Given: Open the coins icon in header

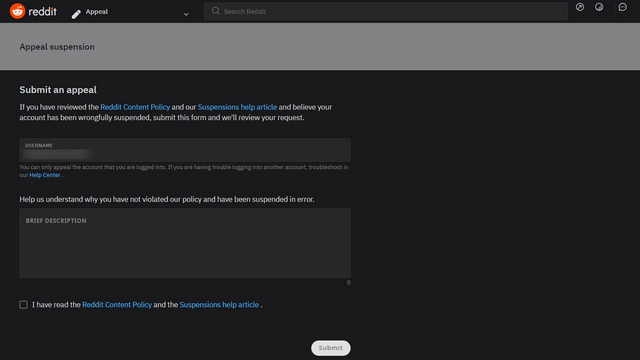Looking at the screenshot, I should click(x=599, y=7).
